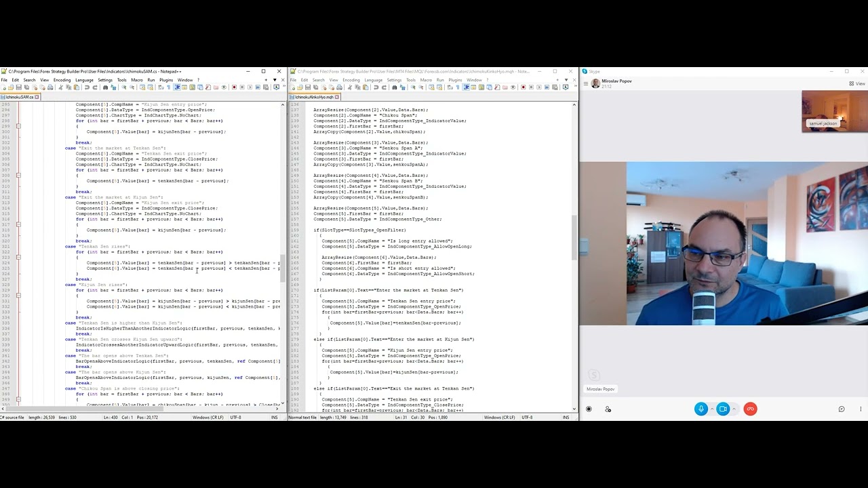Turn off video camera in Skype call
The height and width of the screenshot is (488, 868).
pyautogui.click(x=723, y=409)
